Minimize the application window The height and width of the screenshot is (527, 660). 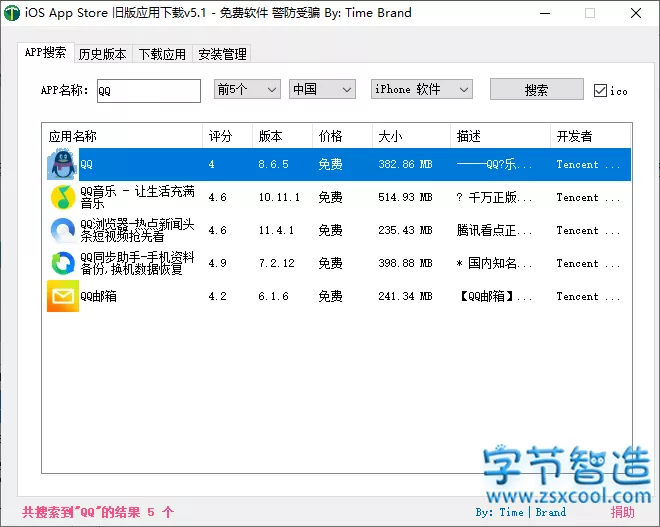pos(545,13)
